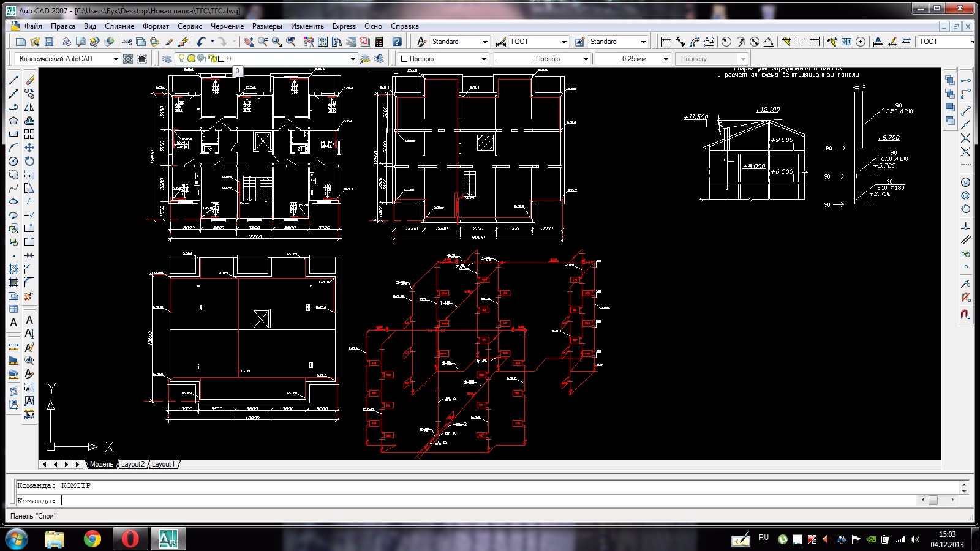
Task: Open Workspace settings gear icon
Action: (128, 59)
